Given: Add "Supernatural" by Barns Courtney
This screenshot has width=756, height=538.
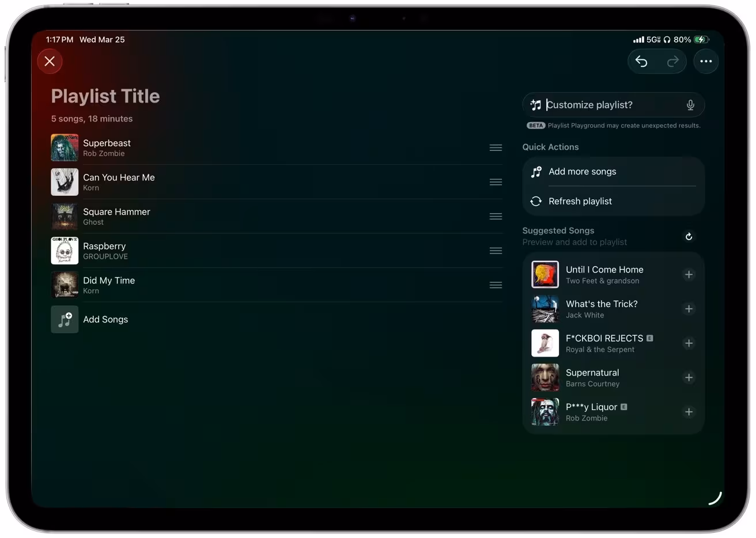Looking at the screenshot, I should pos(689,377).
